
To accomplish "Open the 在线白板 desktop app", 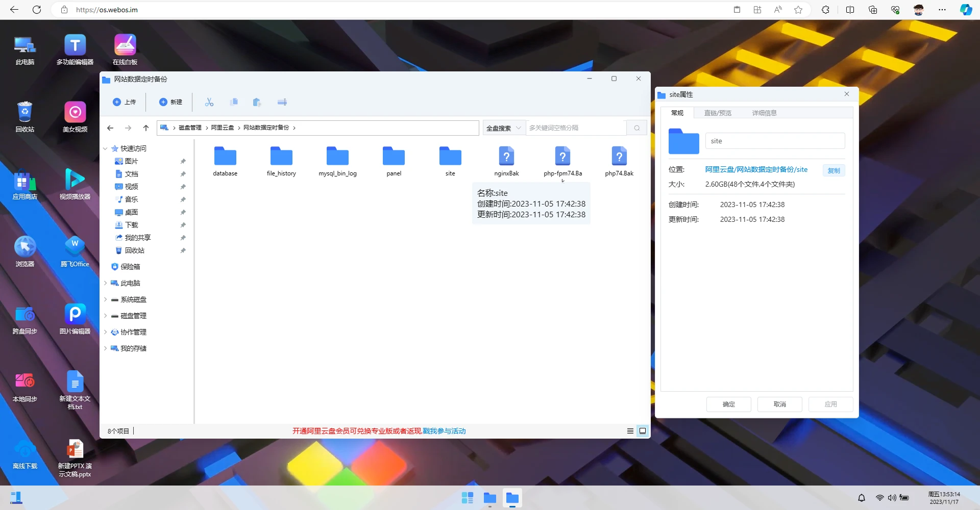I will tap(125, 46).
